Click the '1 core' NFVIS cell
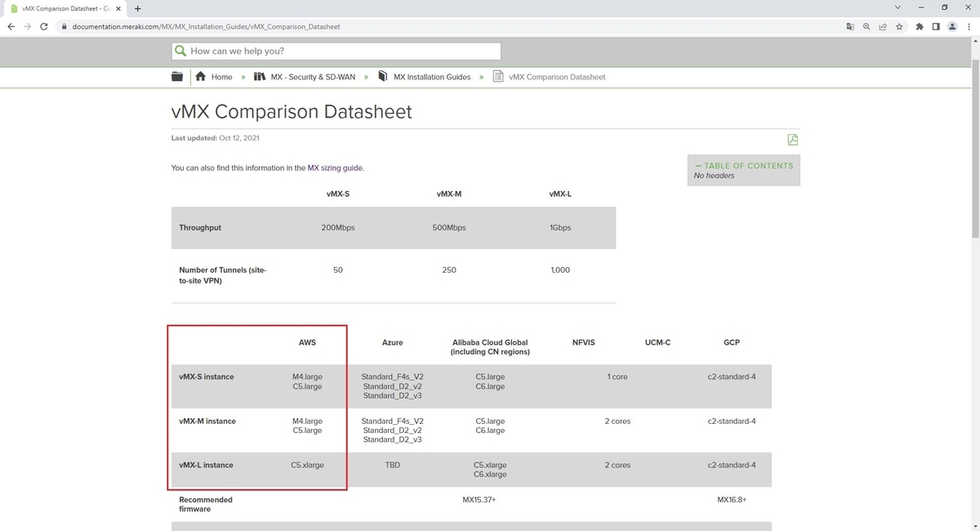The height and width of the screenshot is (531, 980). coord(617,377)
